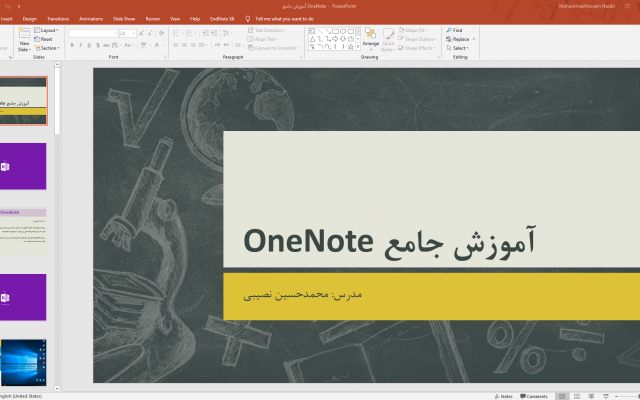Image resolution: width=640 pixels, height=400 pixels.
Task: Switch to Reading View icon
Action: (x=591, y=396)
